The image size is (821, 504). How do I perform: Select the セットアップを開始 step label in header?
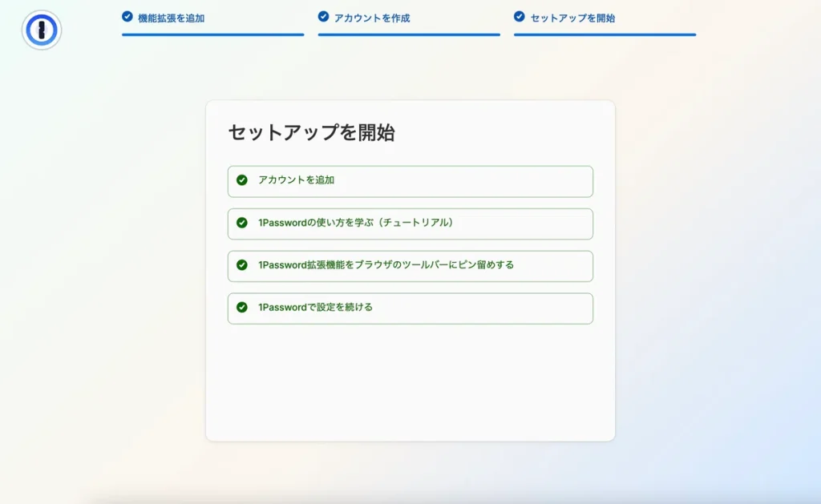[x=572, y=18]
